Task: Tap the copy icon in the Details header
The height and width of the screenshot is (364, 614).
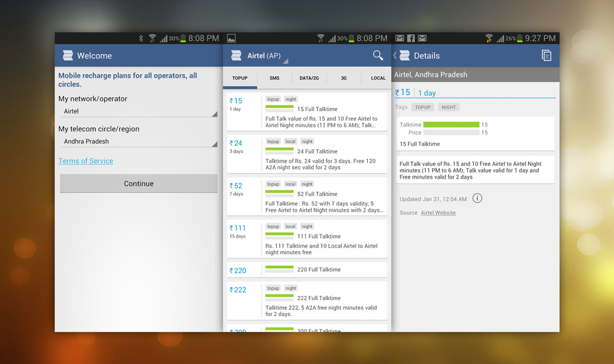Action: pyautogui.click(x=546, y=56)
